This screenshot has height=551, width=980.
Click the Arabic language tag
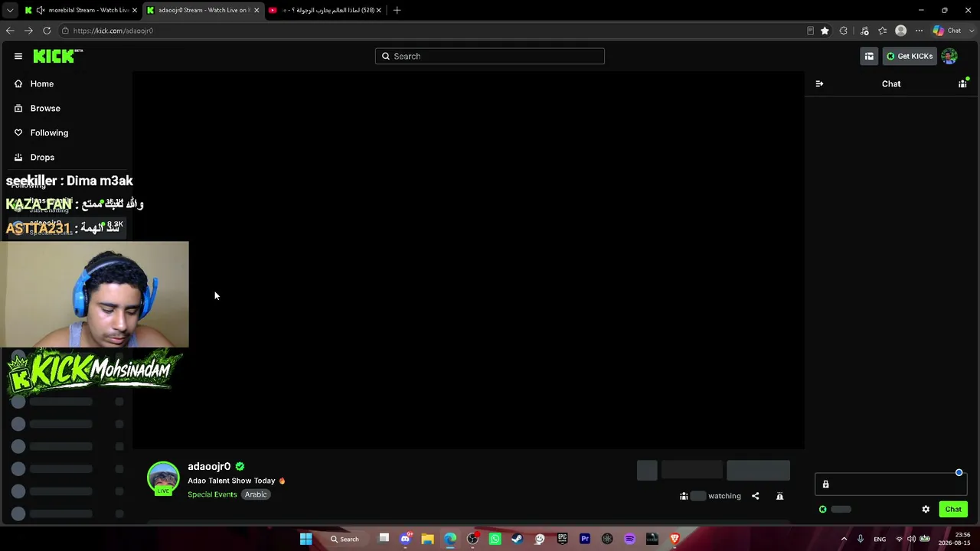(256, 494)
